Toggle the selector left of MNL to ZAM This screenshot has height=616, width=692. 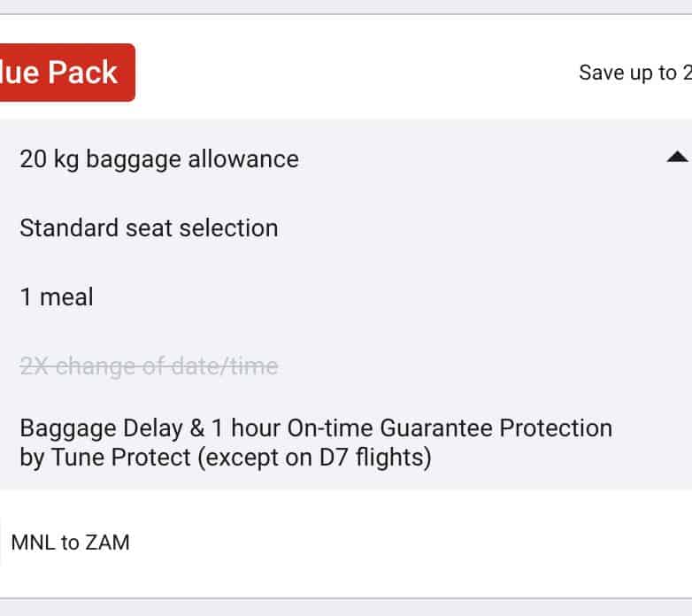pos(2,542)
